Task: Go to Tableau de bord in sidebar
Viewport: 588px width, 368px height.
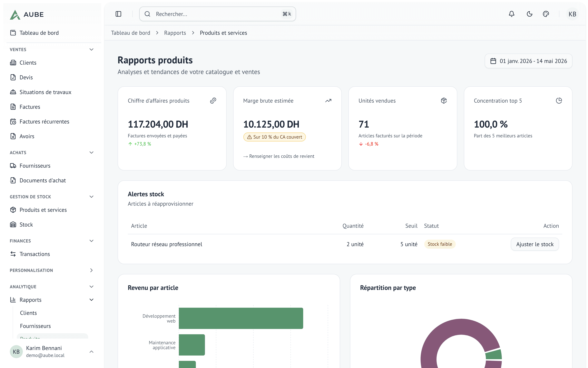Action: tap(52, 33)
